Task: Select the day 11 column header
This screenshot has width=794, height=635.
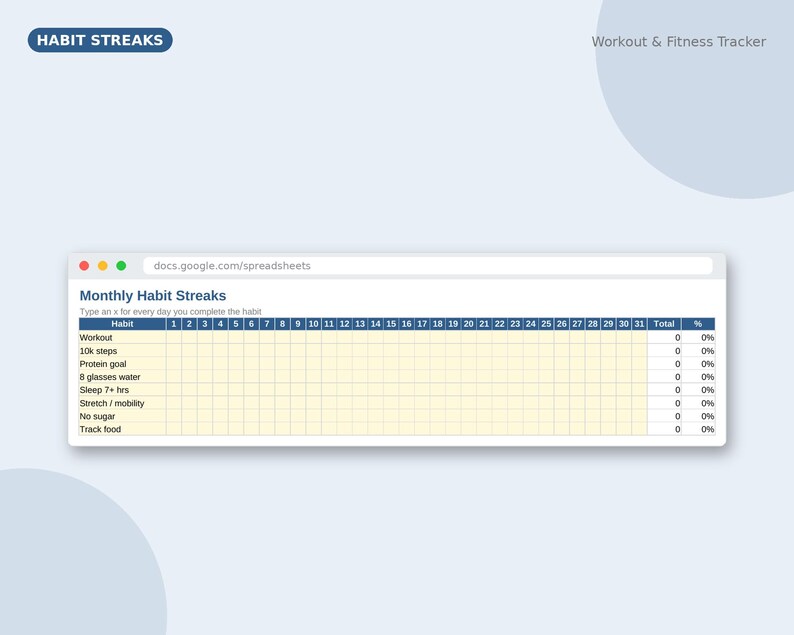Action: (329, 324)
